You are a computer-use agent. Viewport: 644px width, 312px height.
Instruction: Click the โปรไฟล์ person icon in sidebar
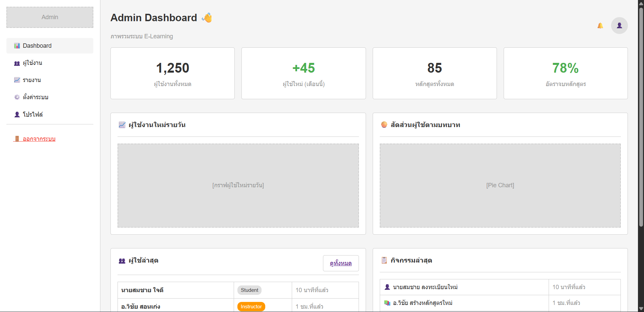point(17,114)
